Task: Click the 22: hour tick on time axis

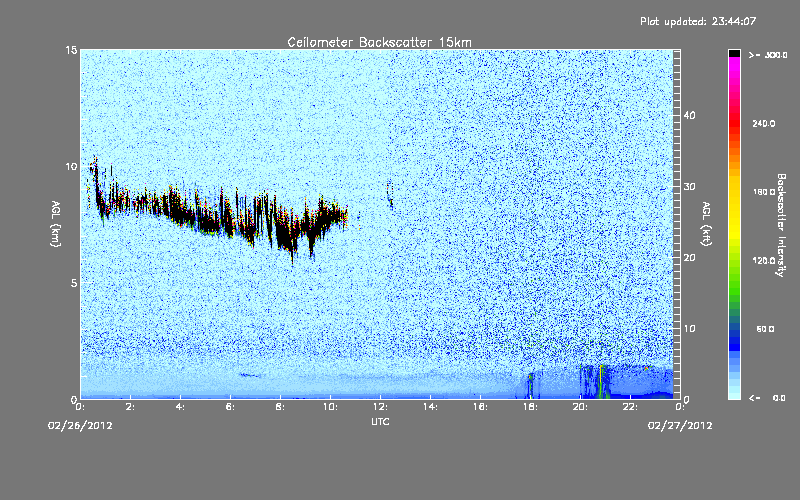Action: point(631,407)
